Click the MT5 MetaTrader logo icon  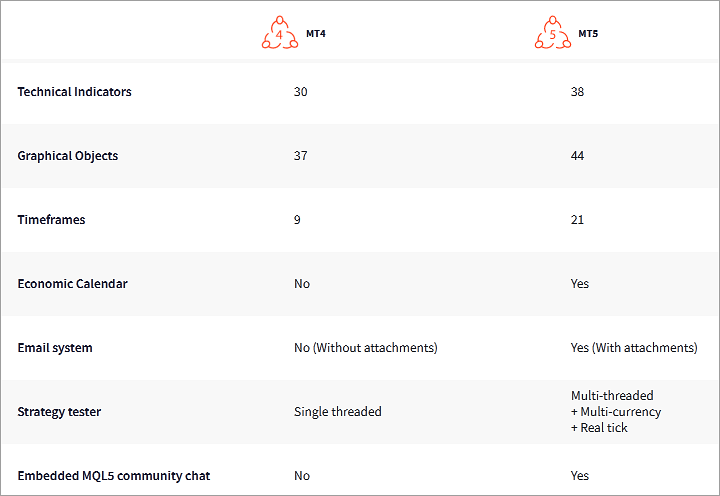[x=552, y=34]
